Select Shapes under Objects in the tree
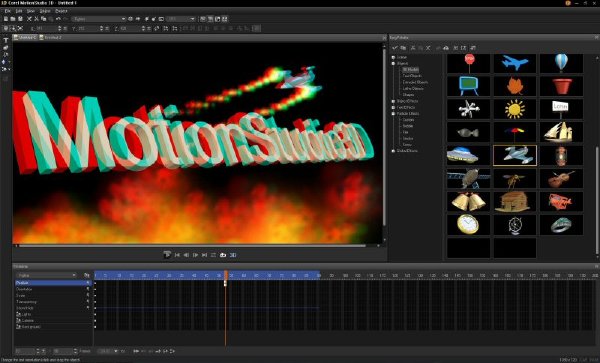The height and width of the screenshot is (363, 600). [408, 95]
